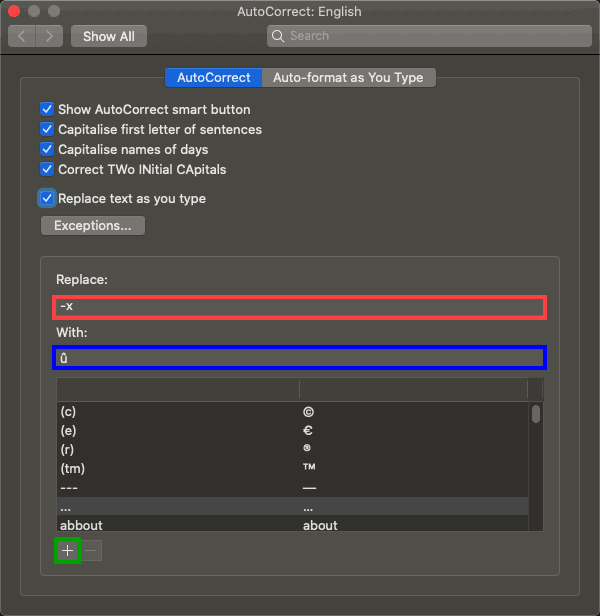Click the Replace text field
The height and width of the screenshot is (616, 600).
(299, 307)
